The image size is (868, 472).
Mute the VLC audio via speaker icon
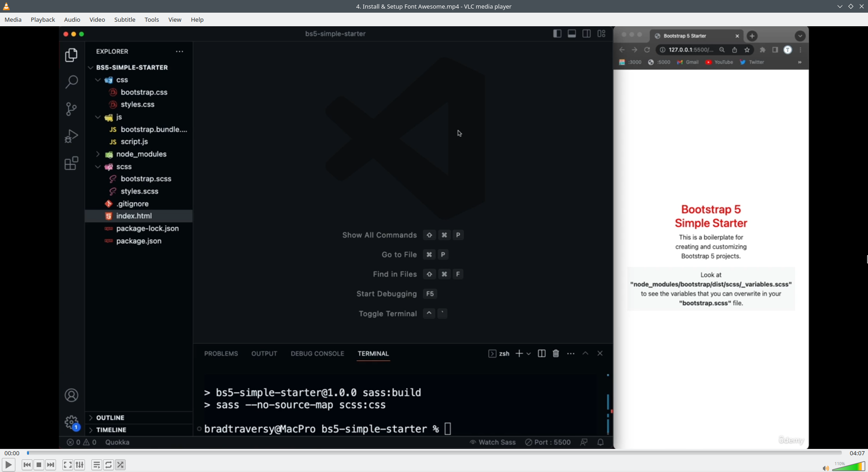click(826, 468)
